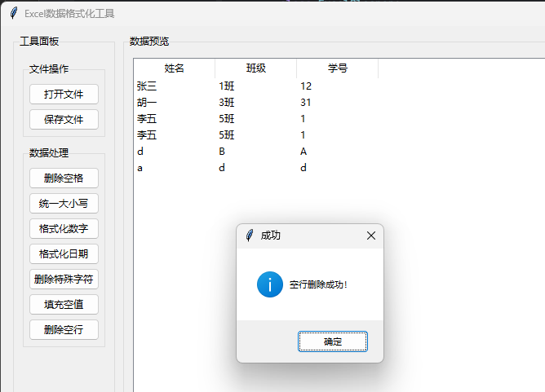
Task: Click uppercase B in 班级 column
Action: pyautogui.click(x=222, y=152)
